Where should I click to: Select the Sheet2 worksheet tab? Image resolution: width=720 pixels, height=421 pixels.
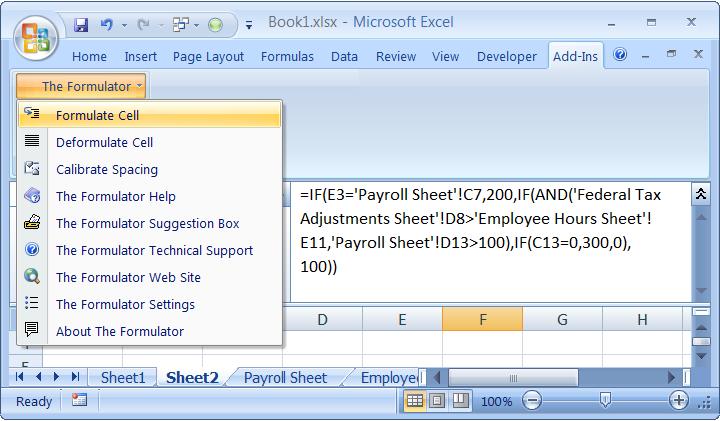192,378
